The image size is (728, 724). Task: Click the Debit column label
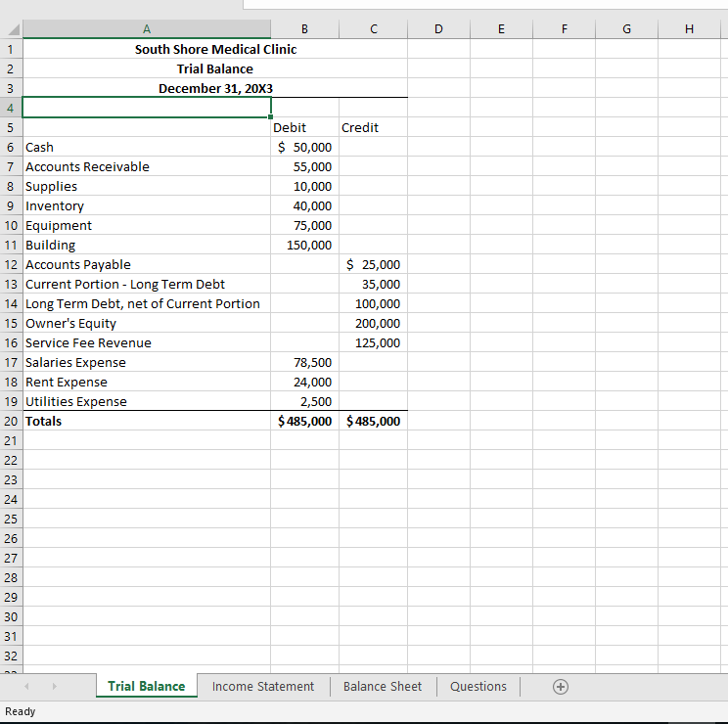(304, 127)
